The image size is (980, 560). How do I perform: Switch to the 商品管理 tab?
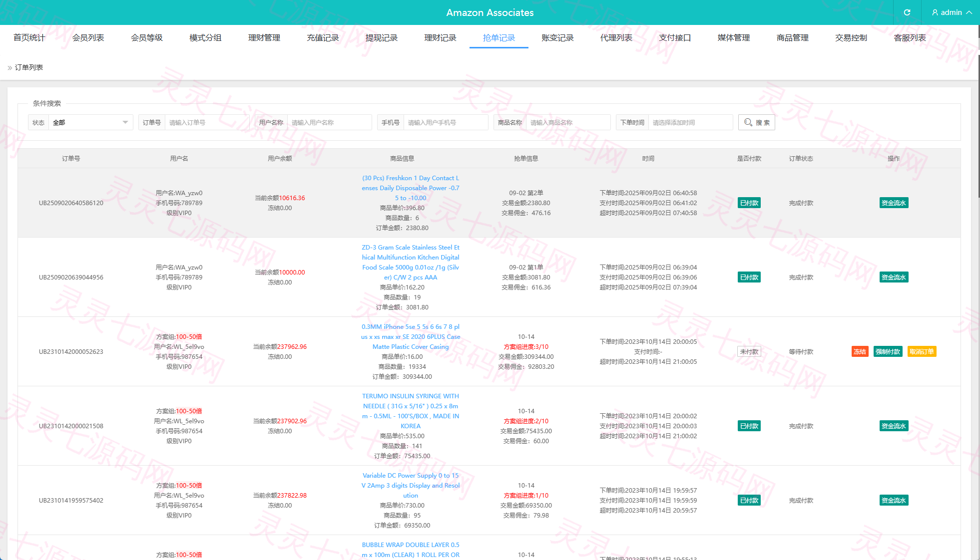click(x=793, y=38)
